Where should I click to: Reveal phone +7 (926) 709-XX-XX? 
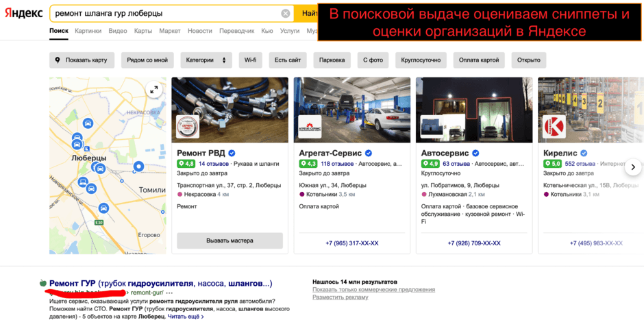pyautogui.click(x=474, y=243)
